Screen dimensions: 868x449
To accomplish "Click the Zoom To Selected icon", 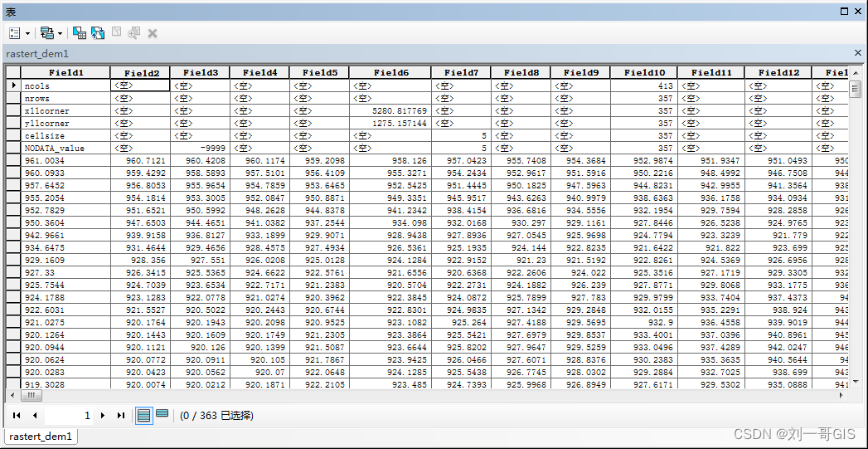I will click(133, 33).
